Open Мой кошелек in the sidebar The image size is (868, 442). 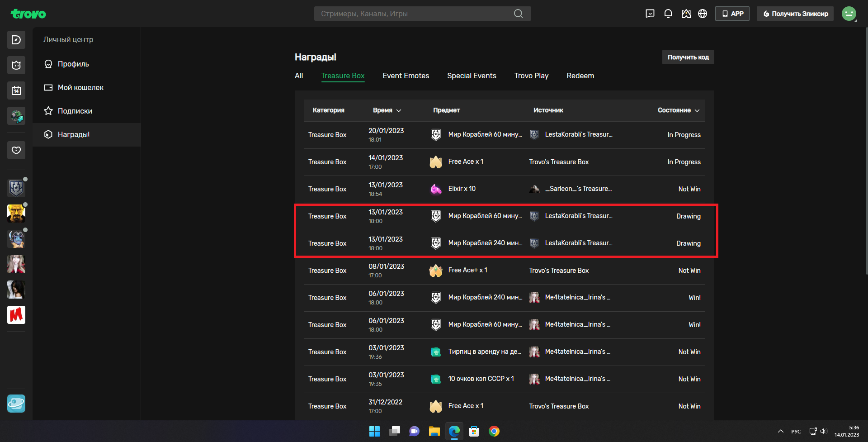[80, 87]
